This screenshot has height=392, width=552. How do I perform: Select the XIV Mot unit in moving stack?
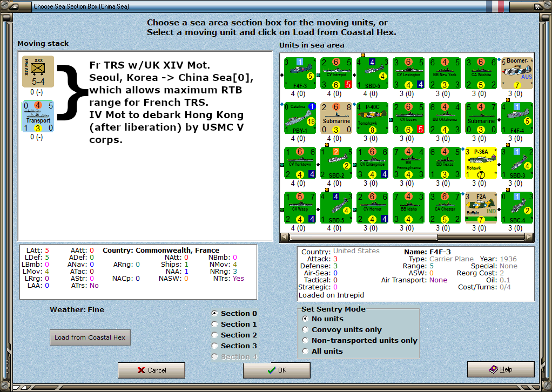[38, 71]
